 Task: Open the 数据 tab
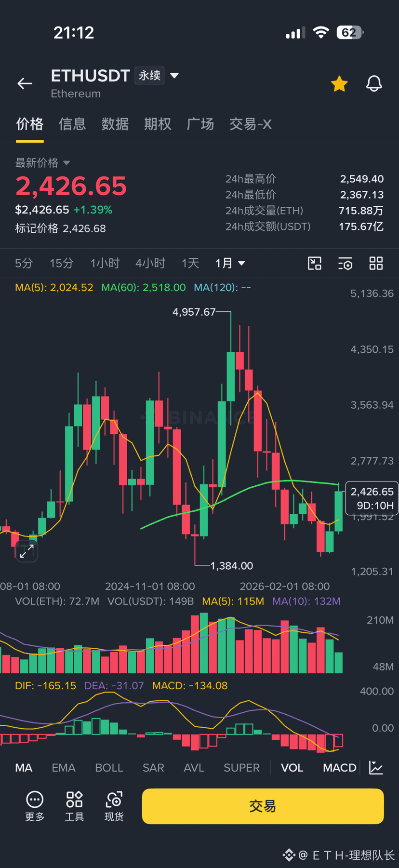tap(115, 124)
